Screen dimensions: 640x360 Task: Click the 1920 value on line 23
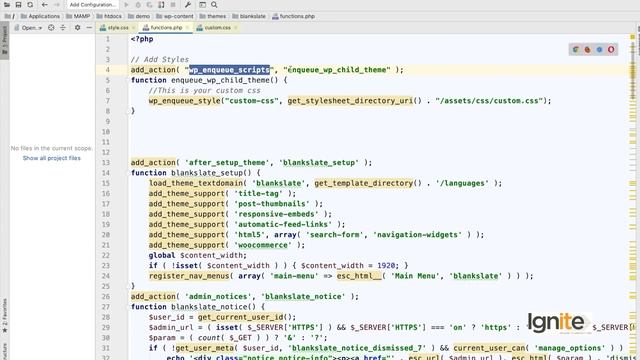[x=386, y=266]
